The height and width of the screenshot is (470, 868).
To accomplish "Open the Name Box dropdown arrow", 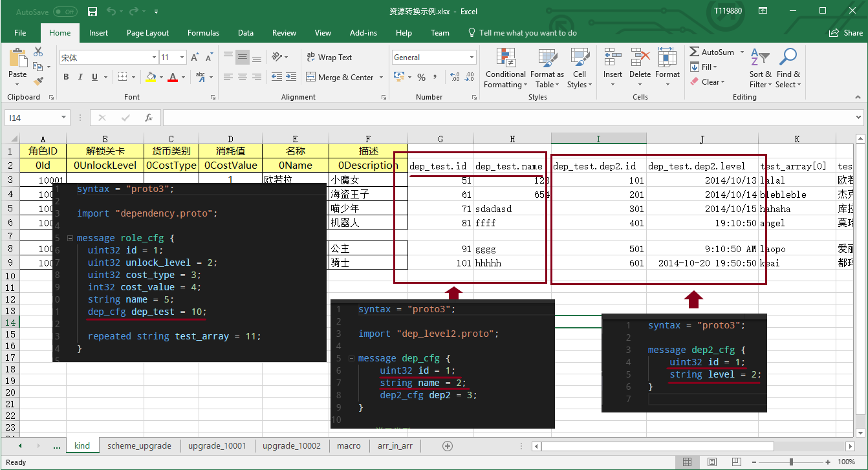I will [x=63, y=118].
